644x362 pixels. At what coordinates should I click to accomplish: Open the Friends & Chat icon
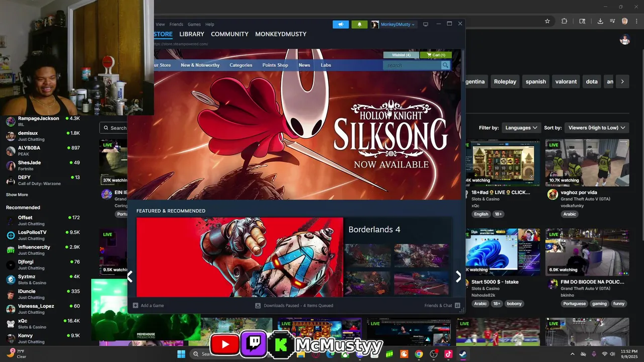pyautogui.click(x=457, y=305)
